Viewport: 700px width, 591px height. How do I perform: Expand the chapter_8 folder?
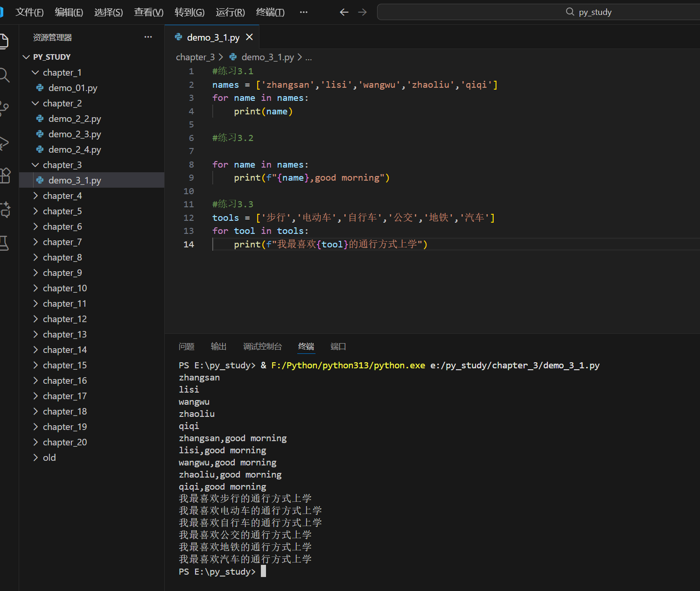[x=91, y=257]
